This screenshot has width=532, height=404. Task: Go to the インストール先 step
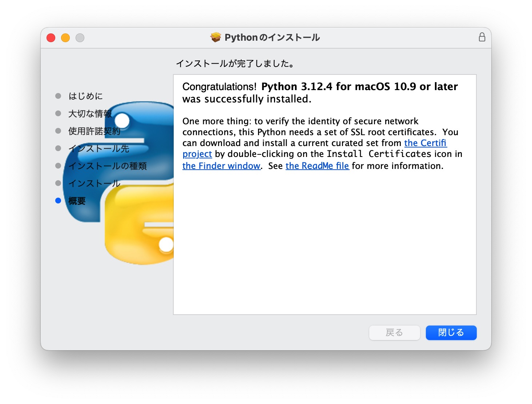pos(98,149)
